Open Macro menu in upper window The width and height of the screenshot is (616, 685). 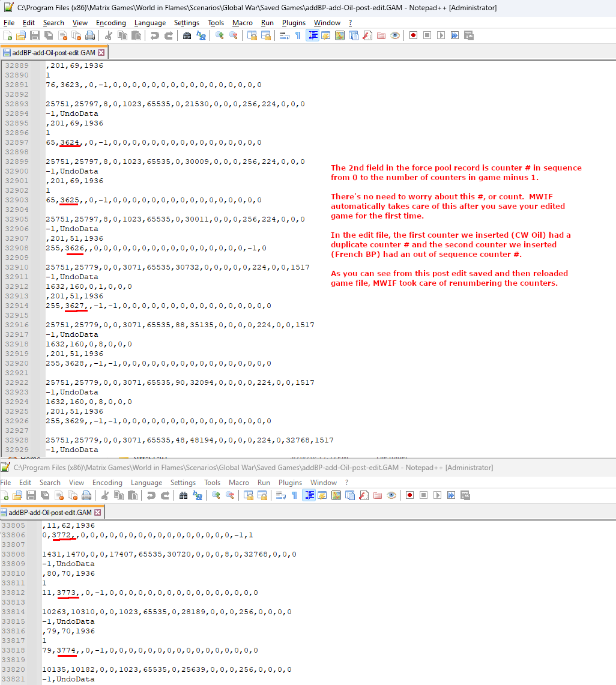click(243, 23)
